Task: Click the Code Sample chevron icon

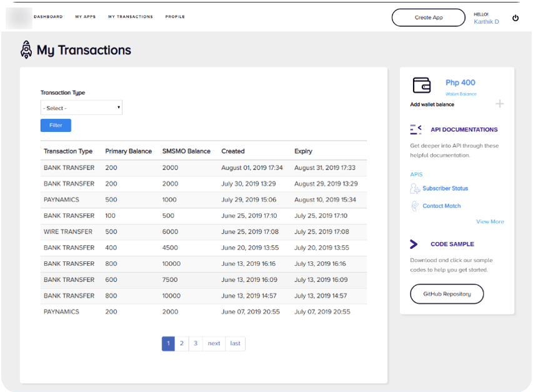Action: (x=414, y=244)
